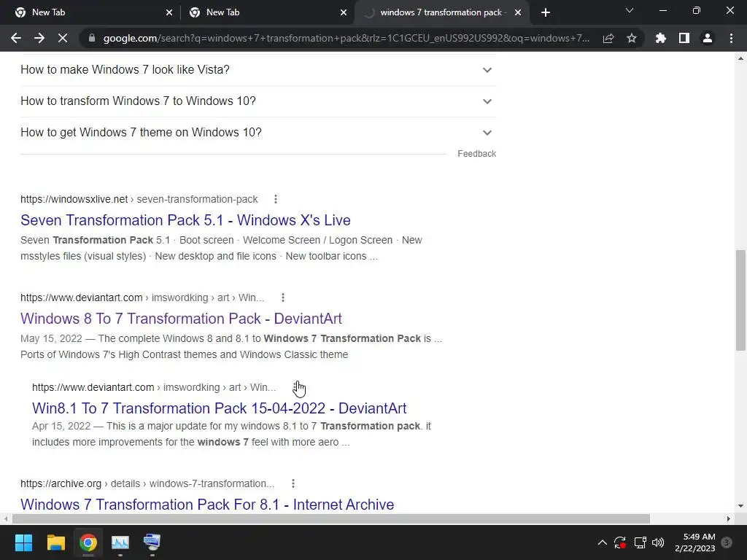The image size is (747, 560).
Task: Open tab search dropdown in title bar
Action: coord(630,10)
